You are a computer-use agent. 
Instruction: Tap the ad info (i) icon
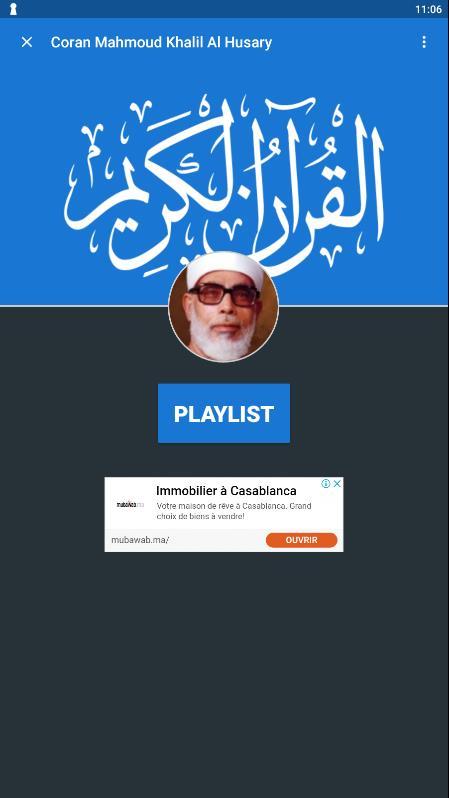(326, 483)
